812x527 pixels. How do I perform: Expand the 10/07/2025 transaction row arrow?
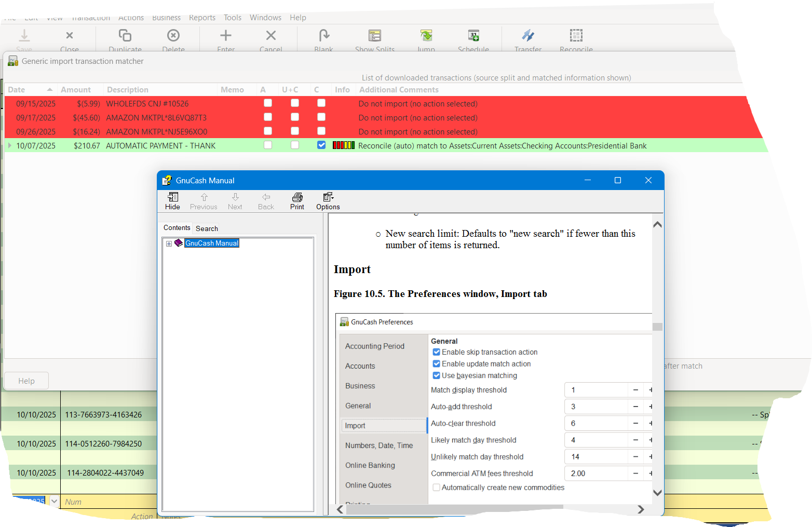(x=9, y=146)
